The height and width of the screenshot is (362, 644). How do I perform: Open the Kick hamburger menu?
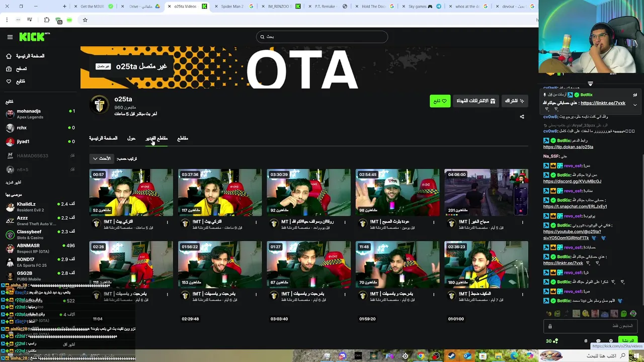coord(10,37)
